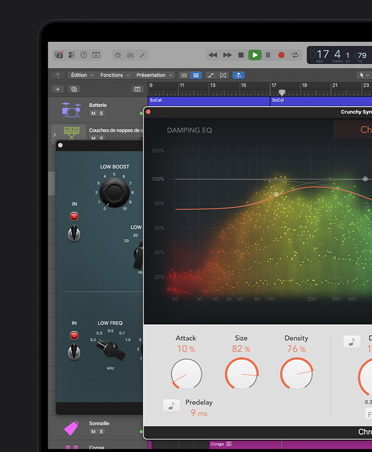The image size is (372, 452).
Task: Stop playback
Action: coord(241,55)
